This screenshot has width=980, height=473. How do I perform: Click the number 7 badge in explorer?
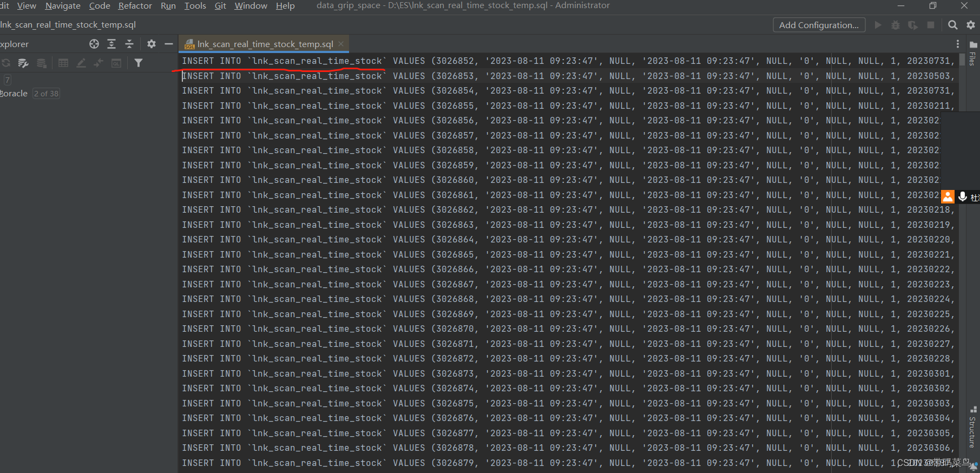coord(8,80)
